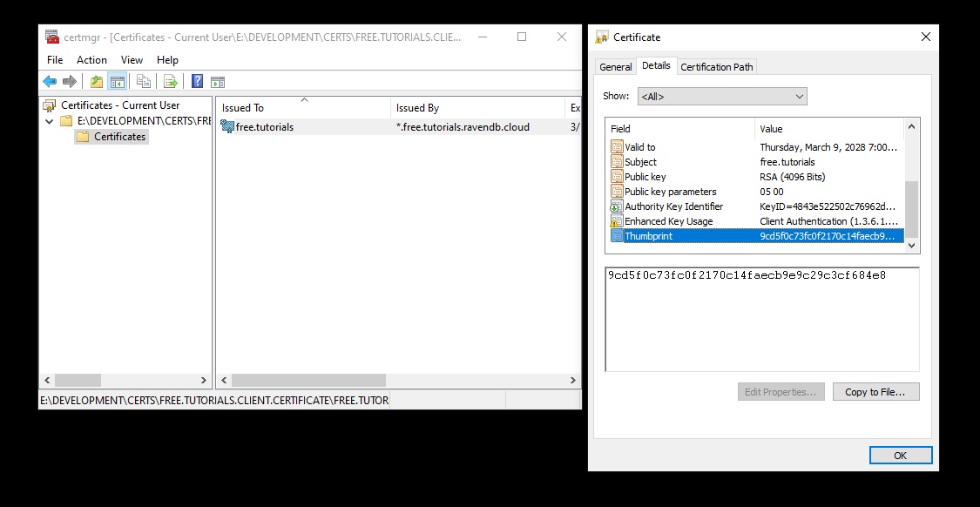Viewport: 980px width, 507px height.
Task: Click tree pane scroll-right arrow
Action: pyautogui.click(x=203, y=380)
